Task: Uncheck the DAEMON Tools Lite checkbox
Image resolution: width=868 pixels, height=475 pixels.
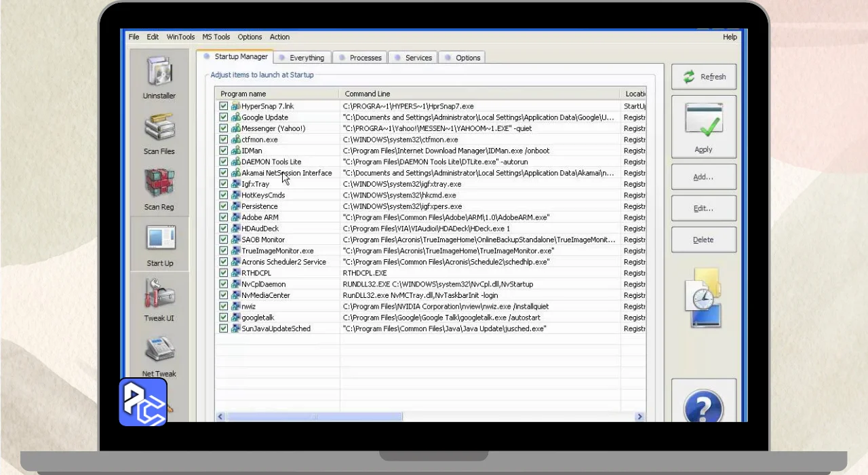Action: (x=223, y=162)
